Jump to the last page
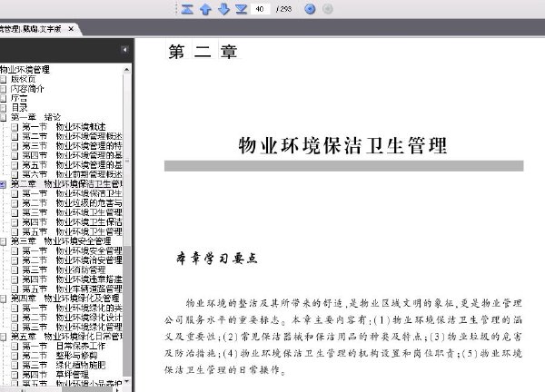Viewport: 545px width, 392px height. tap(242, 9)
